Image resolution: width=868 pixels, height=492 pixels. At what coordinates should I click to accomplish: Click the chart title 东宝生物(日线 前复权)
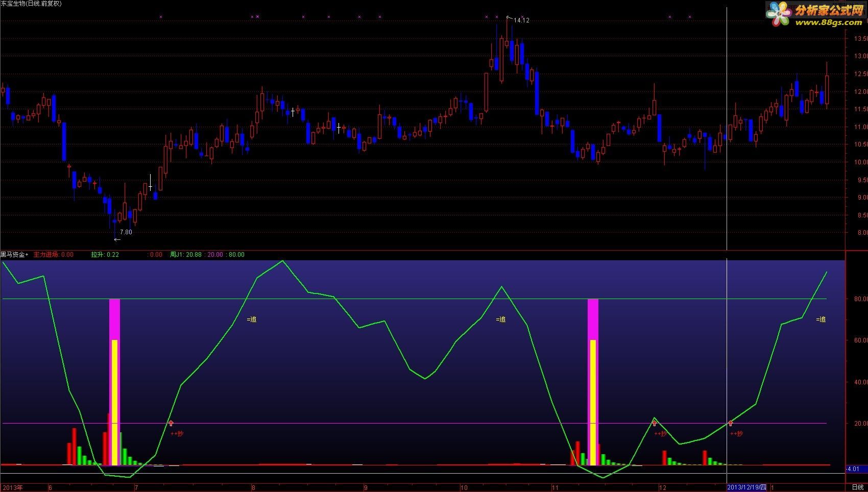[x=31, y=4]
